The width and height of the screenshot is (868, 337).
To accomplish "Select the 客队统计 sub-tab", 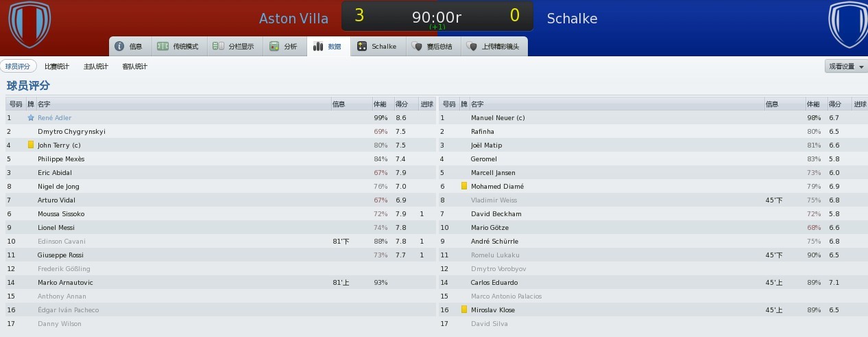I will [x=135, y=67].
